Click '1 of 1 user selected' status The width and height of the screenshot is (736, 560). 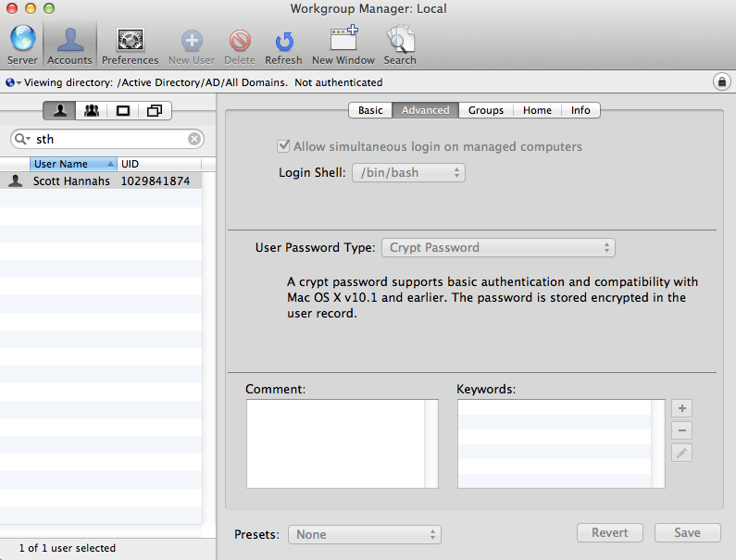pyautogui.click(x=68, y=548)
